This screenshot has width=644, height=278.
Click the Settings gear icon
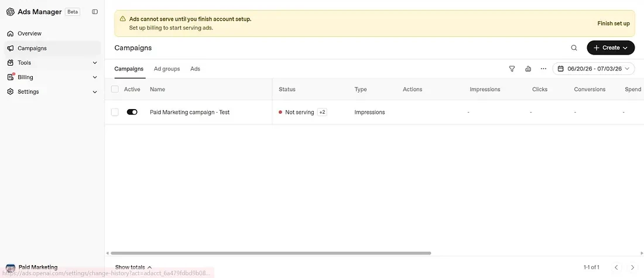11,91
